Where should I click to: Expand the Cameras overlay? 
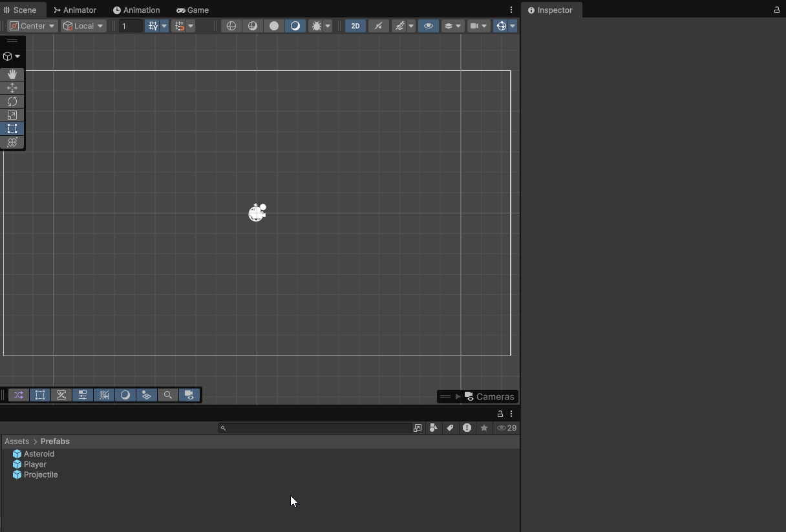pyautogui.click(x=458, y=396)
